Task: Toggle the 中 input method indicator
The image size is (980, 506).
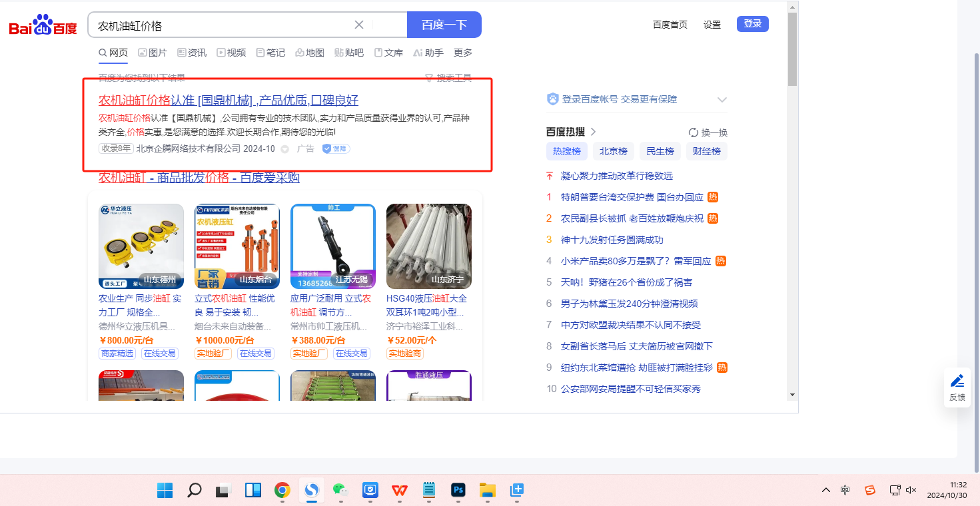Action: [x=845, y=491]
